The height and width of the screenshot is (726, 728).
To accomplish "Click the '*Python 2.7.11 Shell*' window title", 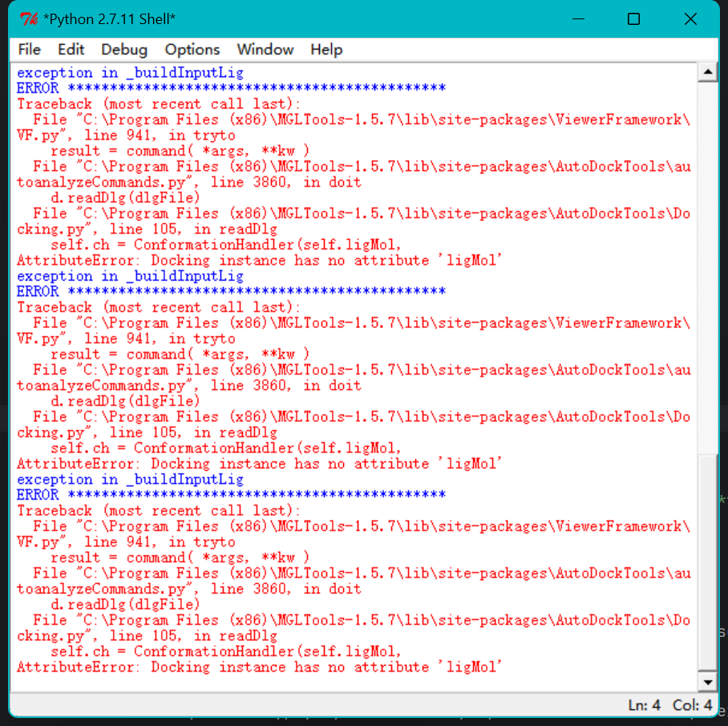I will point(110,19).
